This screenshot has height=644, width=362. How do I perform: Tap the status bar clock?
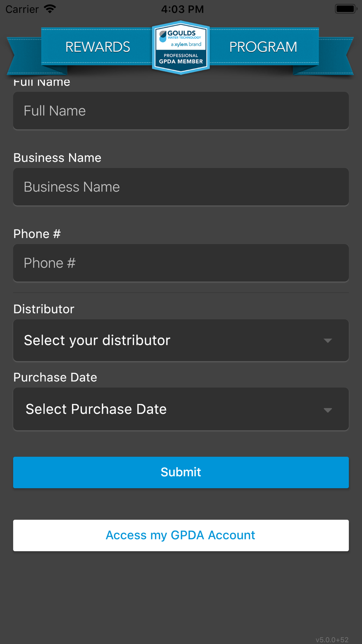[x=182, y=9]
